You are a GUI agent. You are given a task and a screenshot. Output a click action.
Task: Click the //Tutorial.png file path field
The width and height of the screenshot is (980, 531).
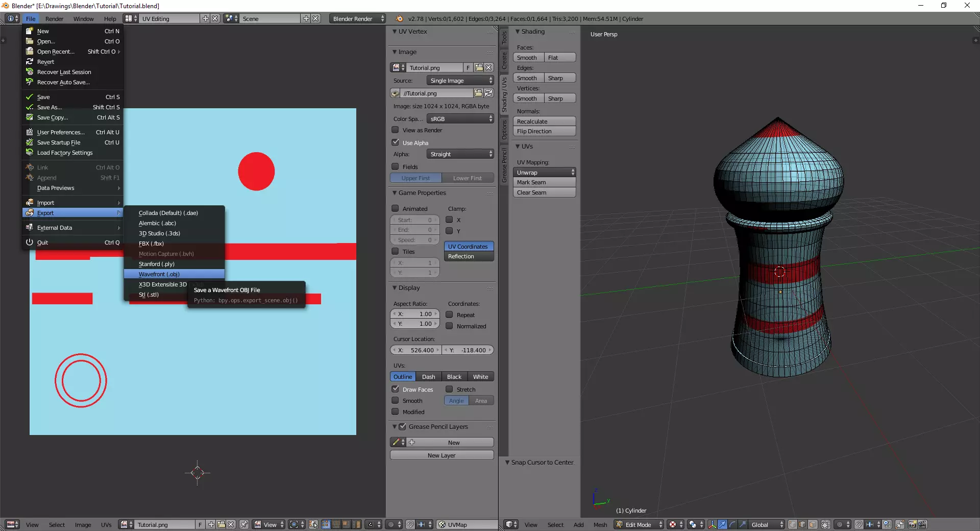tap(436, 93)
